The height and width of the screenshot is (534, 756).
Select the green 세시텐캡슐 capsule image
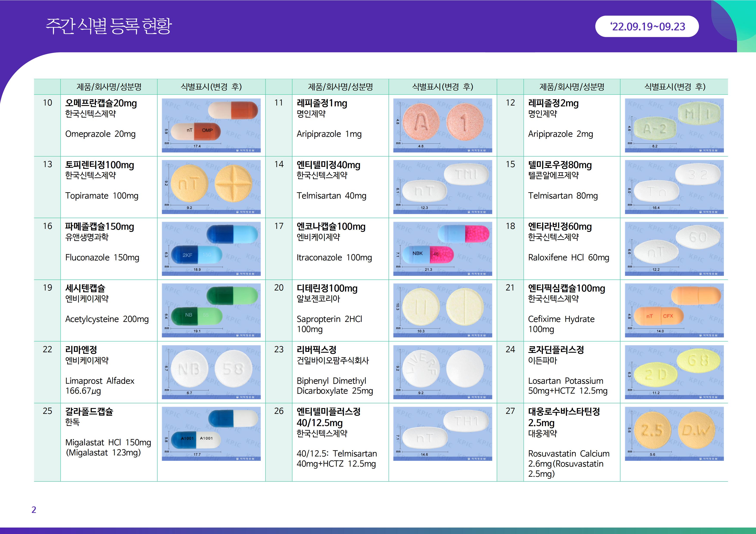211,310
